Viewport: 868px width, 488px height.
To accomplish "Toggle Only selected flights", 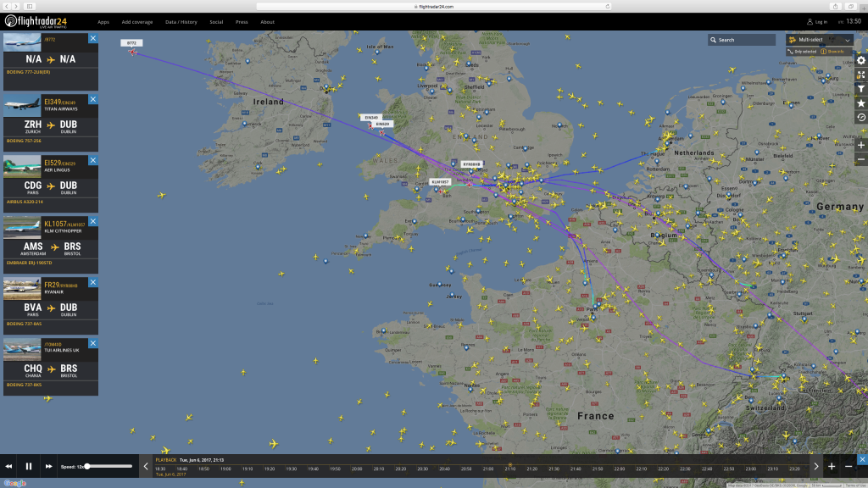I will (802, 52).
